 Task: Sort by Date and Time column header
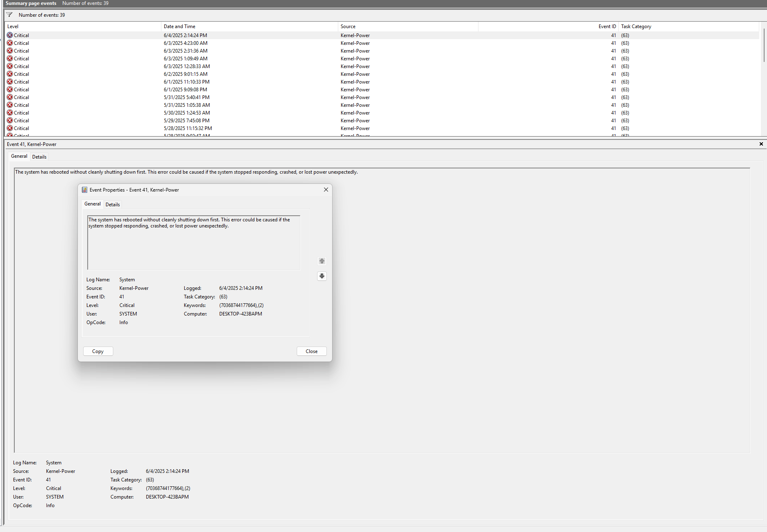coord(249,26)
